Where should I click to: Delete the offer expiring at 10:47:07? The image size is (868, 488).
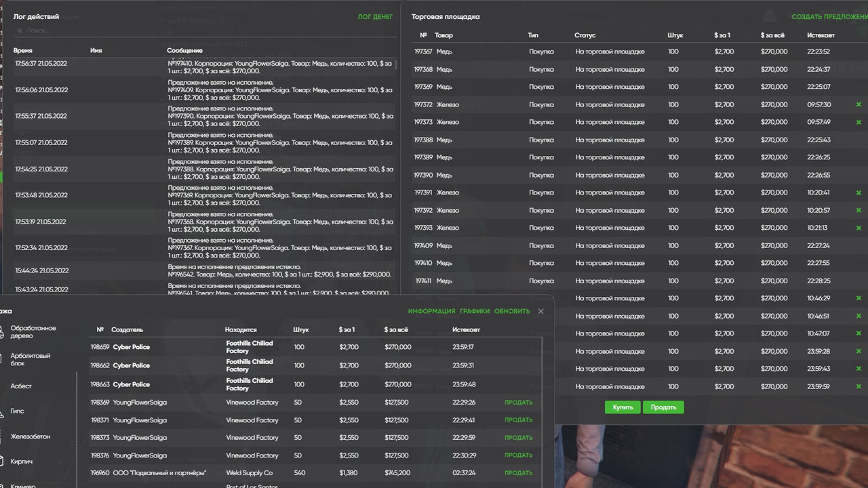pos(859,333)
